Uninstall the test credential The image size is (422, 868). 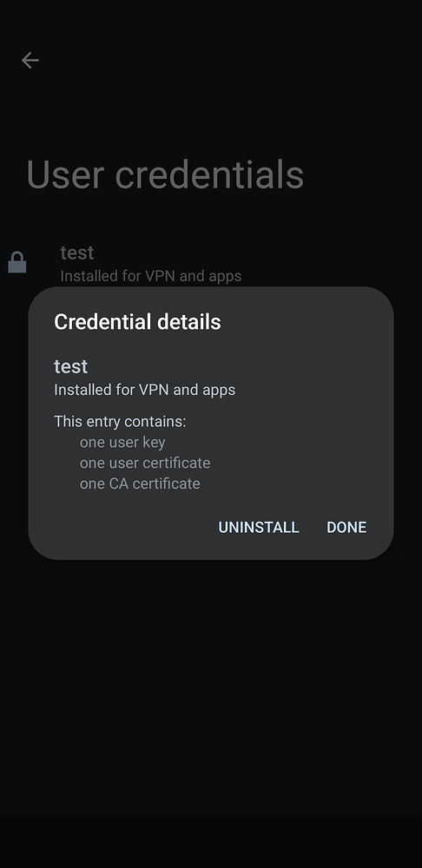[x=259, y=527]
